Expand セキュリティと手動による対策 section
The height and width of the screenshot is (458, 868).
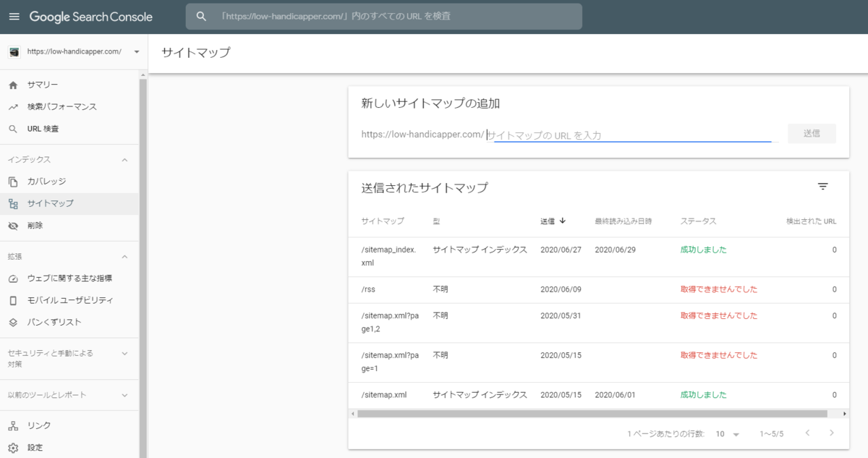pyautogui.click(x=124, y=353)
